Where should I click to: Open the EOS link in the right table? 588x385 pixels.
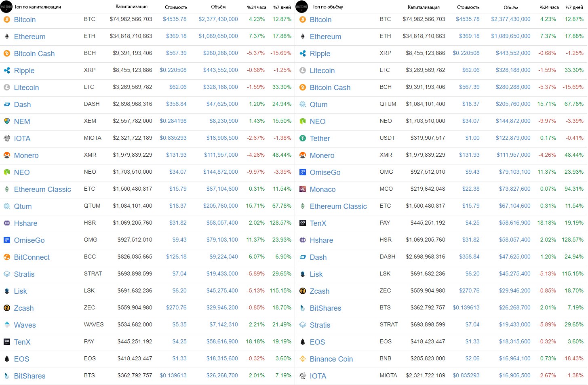click(x=317, y=342)
